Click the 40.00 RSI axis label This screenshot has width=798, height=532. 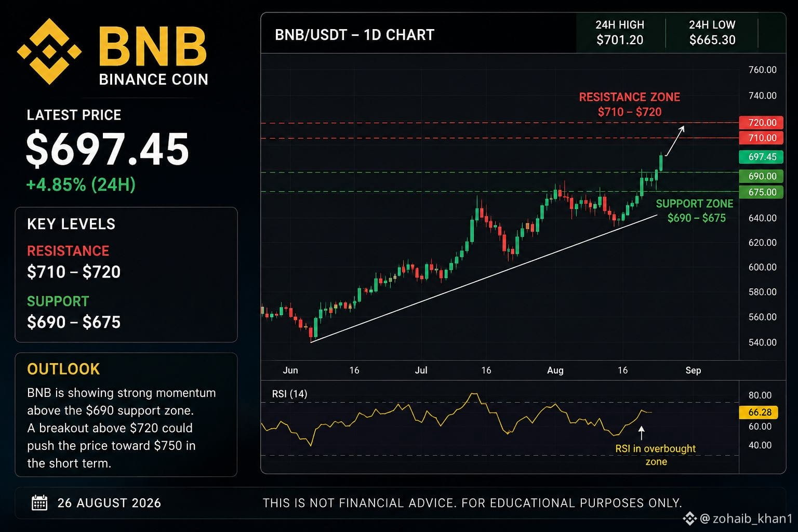point(760,445)
